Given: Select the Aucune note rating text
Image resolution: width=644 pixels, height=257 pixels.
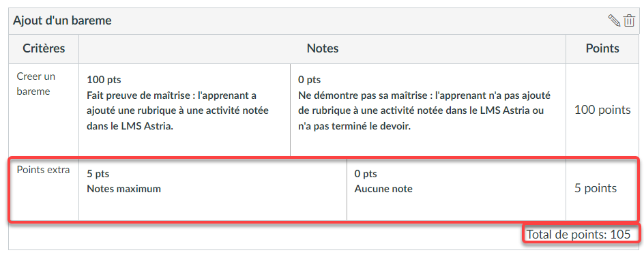Looking at the screenshot, I should tap(383, 189).
